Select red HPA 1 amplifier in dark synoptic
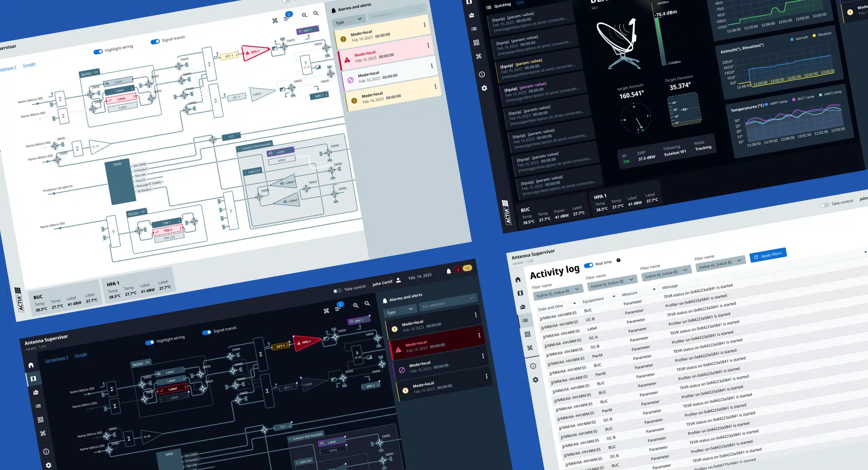 click(x=306, y=342)
